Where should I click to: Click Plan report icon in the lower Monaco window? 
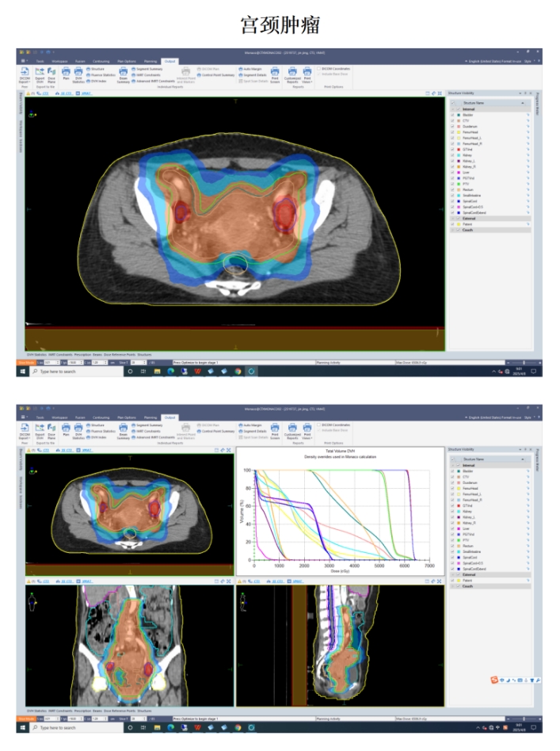[66, 430]
